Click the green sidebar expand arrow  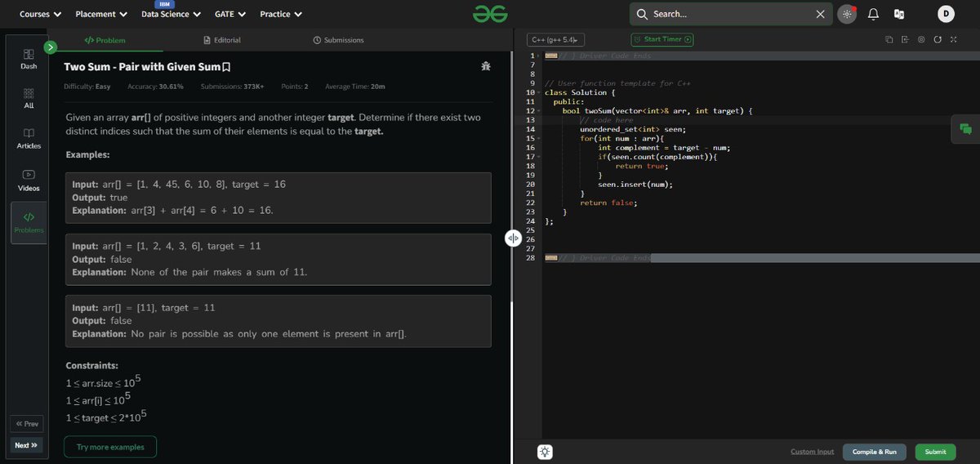coord(51,47)
